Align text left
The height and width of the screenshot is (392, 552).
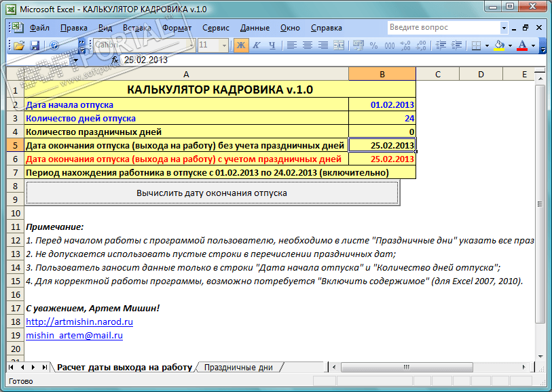pyautogui.click(x=291, y=45)
